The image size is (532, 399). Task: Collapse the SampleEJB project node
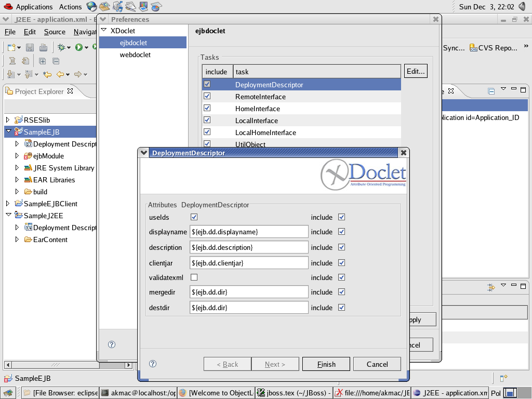click(x=8, y=131)
